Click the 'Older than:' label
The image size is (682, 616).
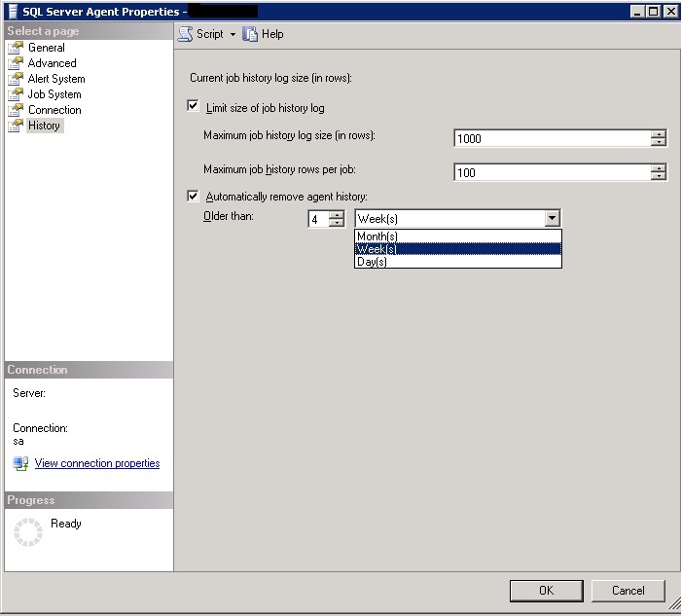229,216
